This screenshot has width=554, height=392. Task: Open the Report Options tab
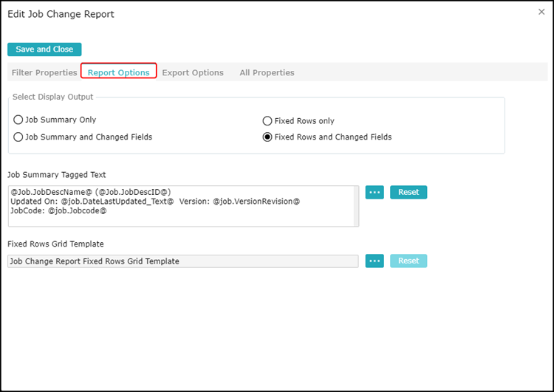point(119,72)
